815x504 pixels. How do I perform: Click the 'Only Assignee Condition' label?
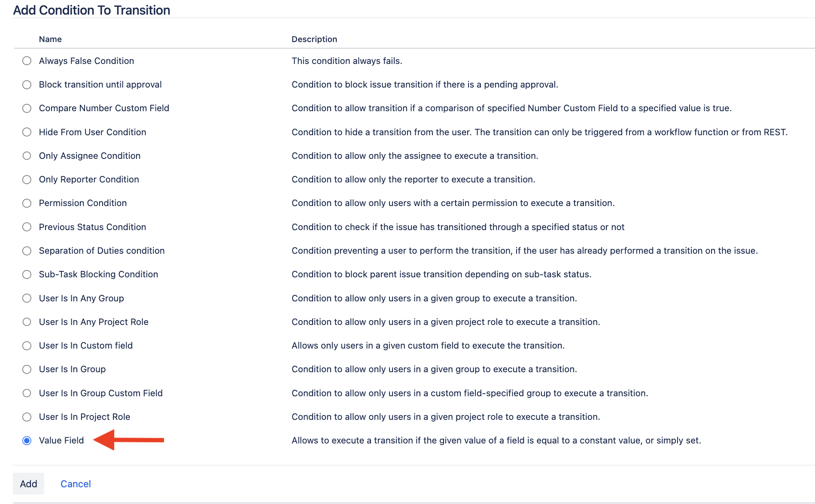(90, 156)
